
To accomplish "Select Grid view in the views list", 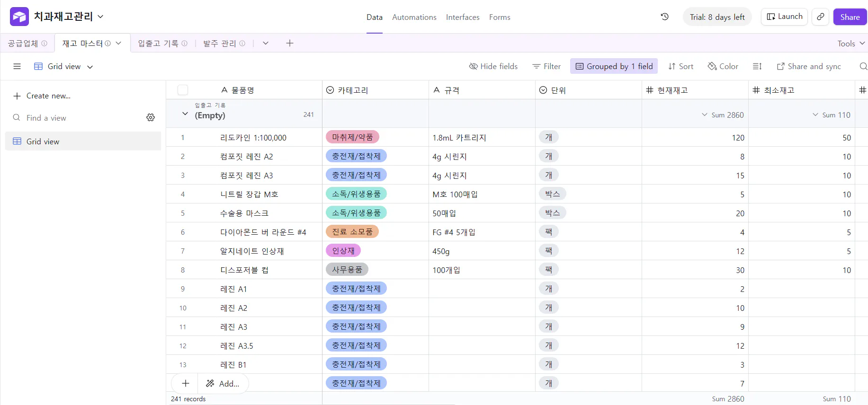I will coord(83,141).
